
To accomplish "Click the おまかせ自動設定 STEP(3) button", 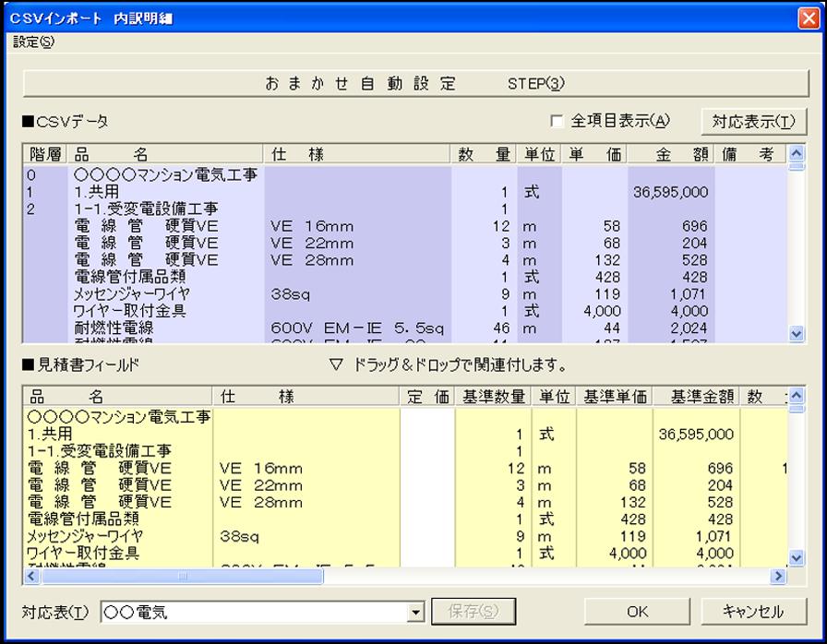I will point(413,83).
